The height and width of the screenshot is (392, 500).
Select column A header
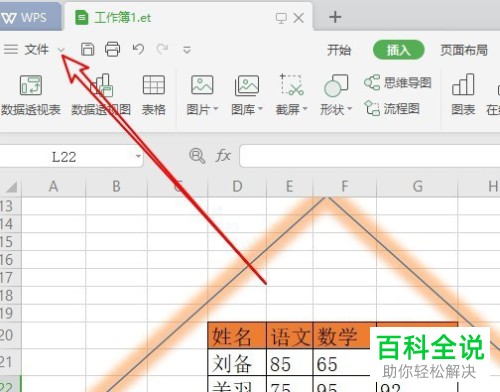coord(53,187)
